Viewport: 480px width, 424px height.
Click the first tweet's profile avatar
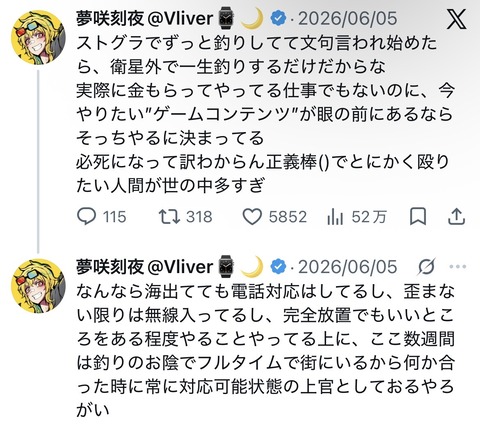(38, 37)
